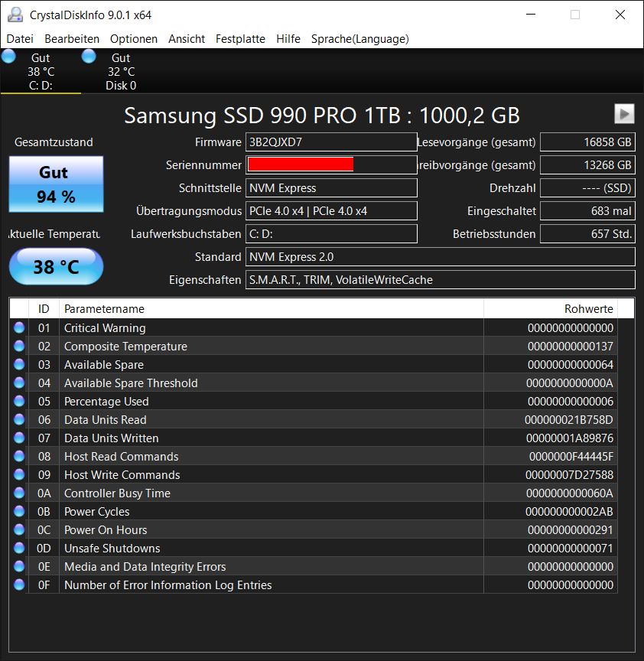Click raw value 000000000002AB
The image size is (644, 661).
569,511
